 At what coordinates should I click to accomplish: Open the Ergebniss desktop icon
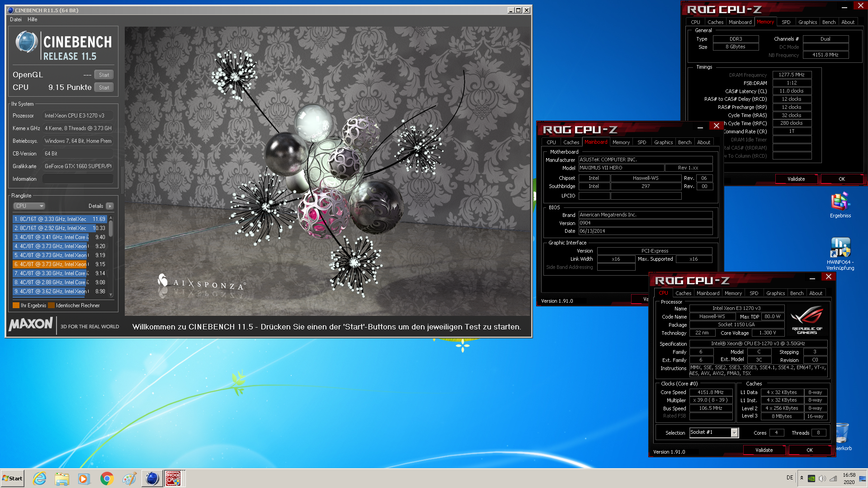(x=840, y=206)
